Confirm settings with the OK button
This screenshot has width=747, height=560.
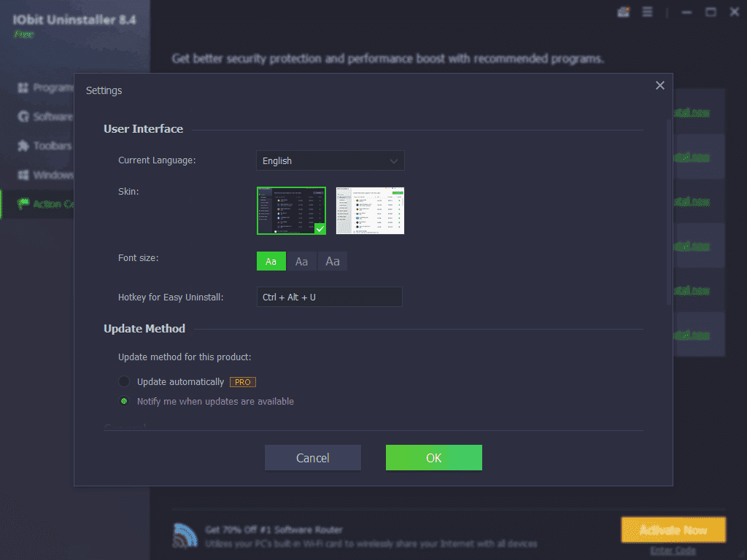pyautogui.click(x=434, y=458)
